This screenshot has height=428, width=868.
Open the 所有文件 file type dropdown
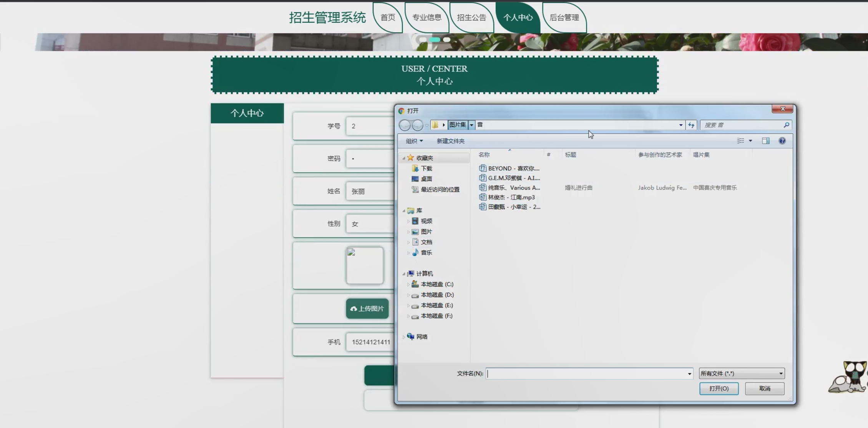tap(741, 373)
